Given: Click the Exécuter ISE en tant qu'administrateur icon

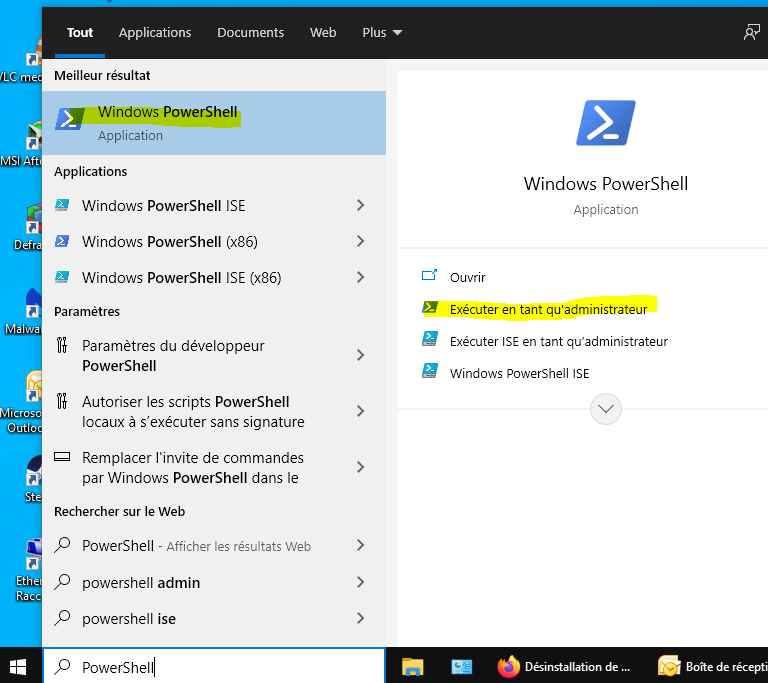Looking at the screenshot, I should 430,339.
